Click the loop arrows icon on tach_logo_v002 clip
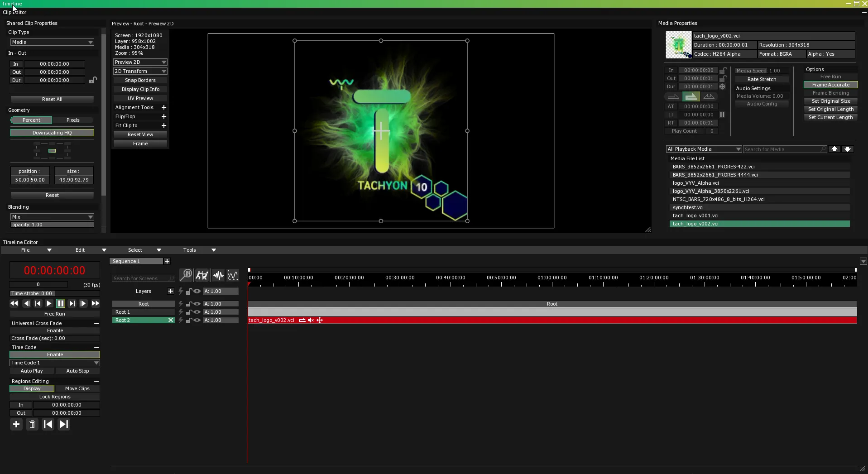Viewport: 868px width, 474px height. [302, 320]
